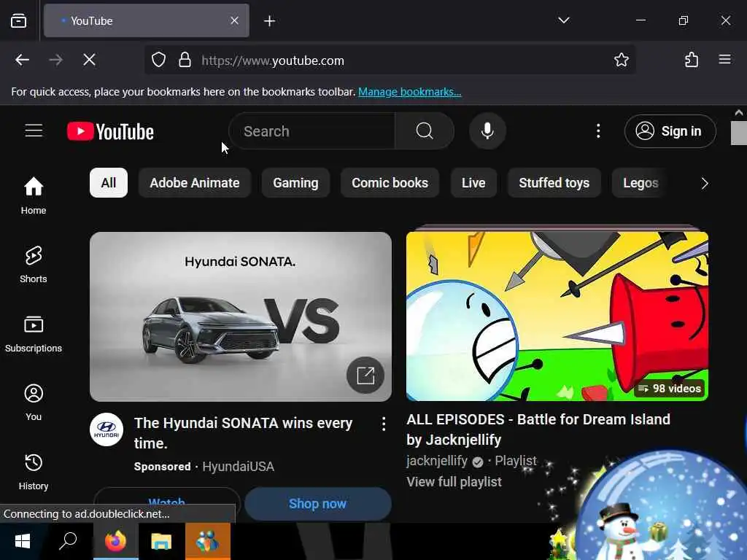Click View full playlist
This screenshot has width=747, height=560.
point(454,482)
